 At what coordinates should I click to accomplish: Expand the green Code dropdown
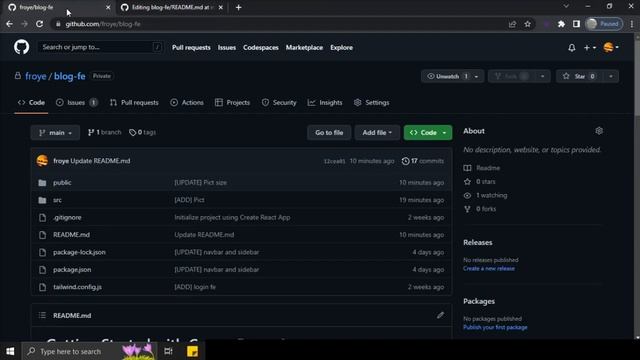click(428, 133)
